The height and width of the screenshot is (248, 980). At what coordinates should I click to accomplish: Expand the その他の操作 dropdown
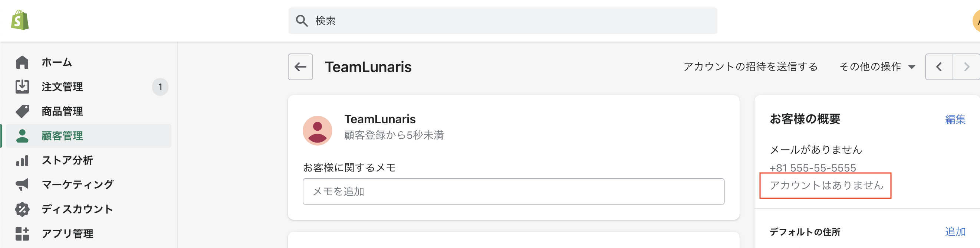pyautogui.click(x=877, y=67)
